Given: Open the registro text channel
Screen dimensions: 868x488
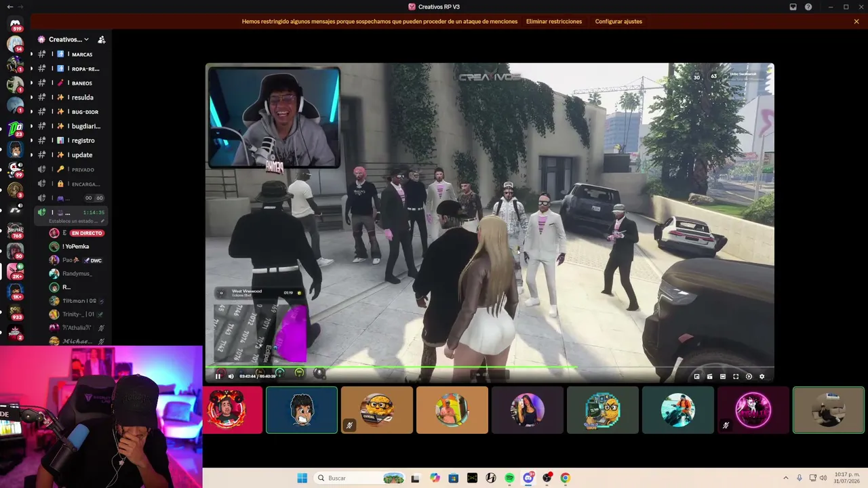Looking at the screenshot, I should pos(71,140).
